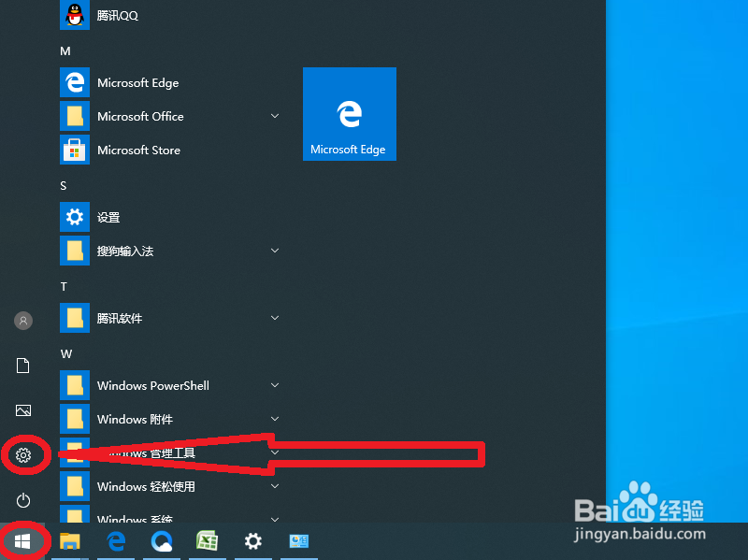The height and width of the screenshot is (560, 748).
Task: Select the Microsoft Edge list label
Action: click(137, 83)
